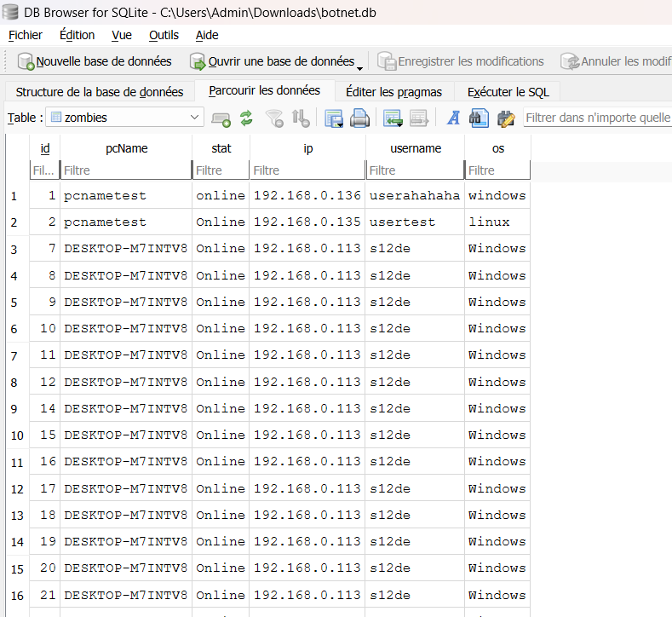Switch to Exécuter le SQL tab
Screen dimensions: 672x617
508,92
